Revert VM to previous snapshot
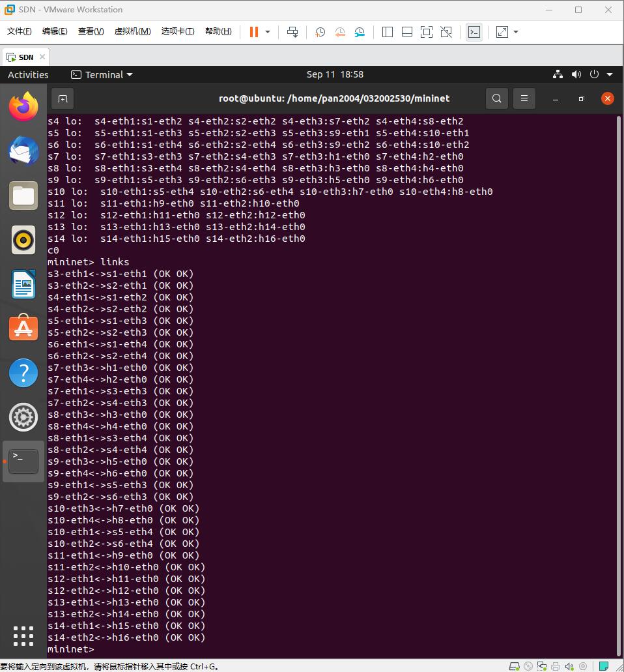 [x=340, y=32]
